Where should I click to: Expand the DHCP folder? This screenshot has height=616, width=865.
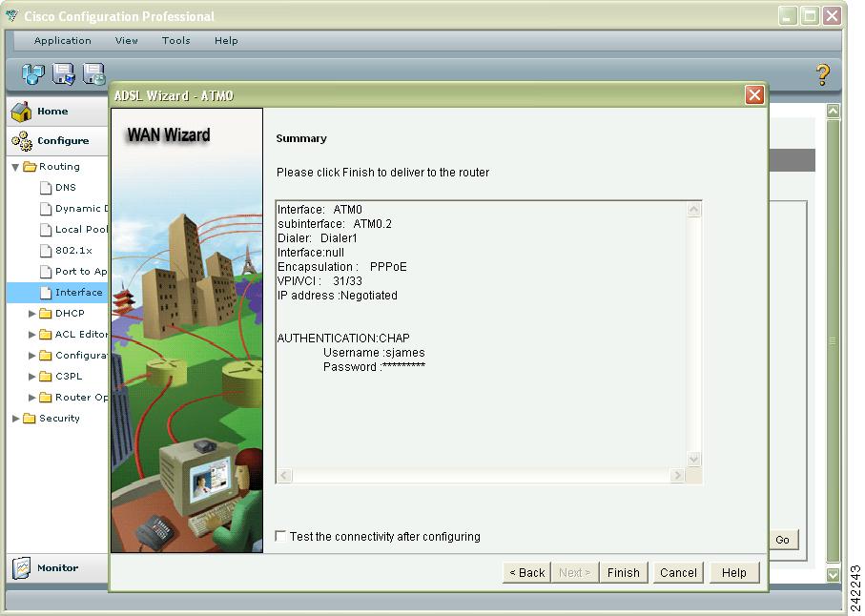point(32,313)
